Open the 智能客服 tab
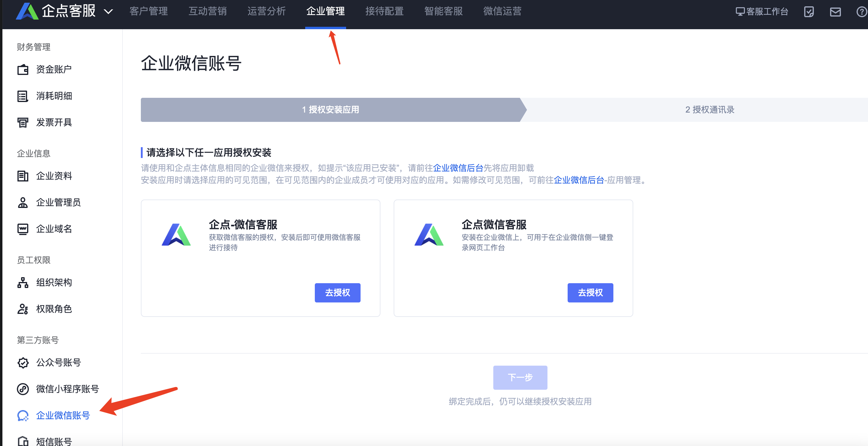The image size is (868, 446). [443, 11]
